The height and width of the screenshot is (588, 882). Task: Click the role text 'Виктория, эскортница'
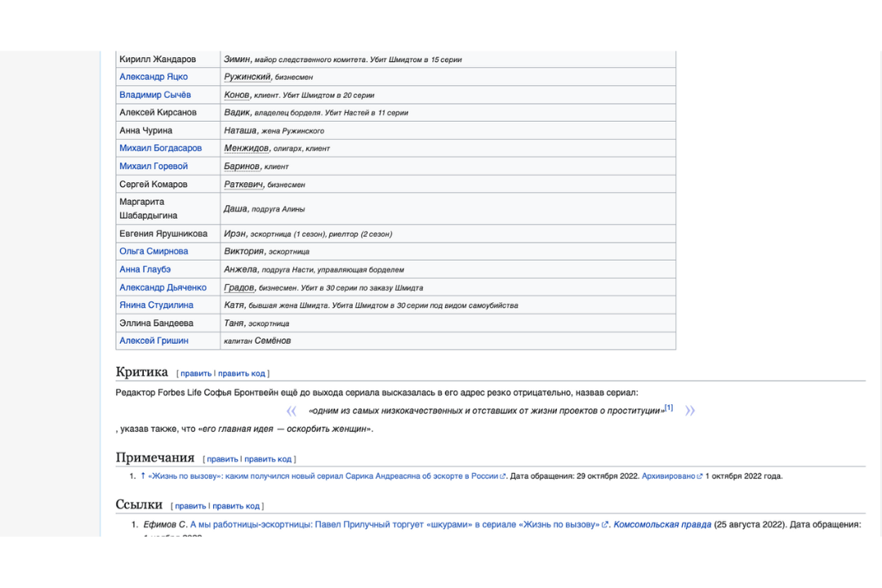(x=266, y=251)
